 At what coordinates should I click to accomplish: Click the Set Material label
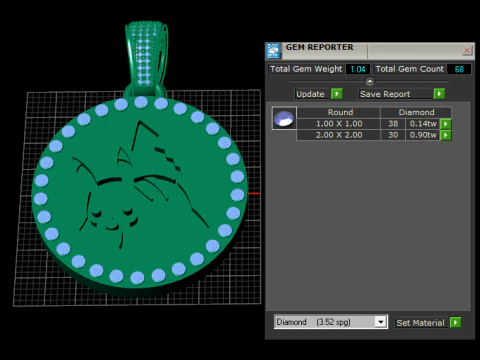tap(420, 323)
